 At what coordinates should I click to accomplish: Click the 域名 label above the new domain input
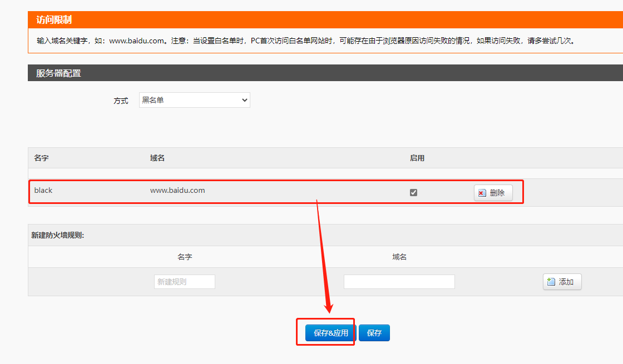coord(399,257)
